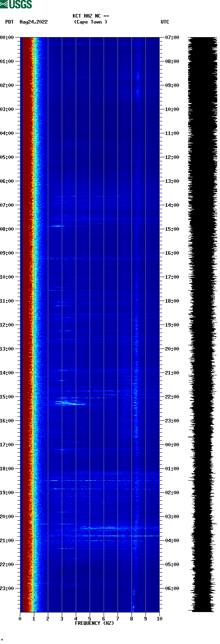Click the UTC timezone label

pyautogui.click(x=165, y=22)
